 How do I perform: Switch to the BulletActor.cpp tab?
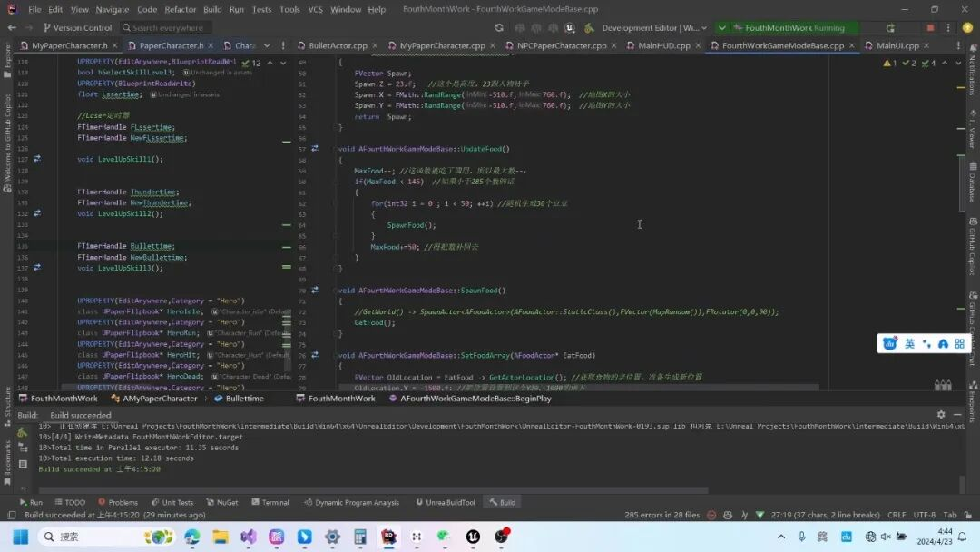[x=336, y=45]
